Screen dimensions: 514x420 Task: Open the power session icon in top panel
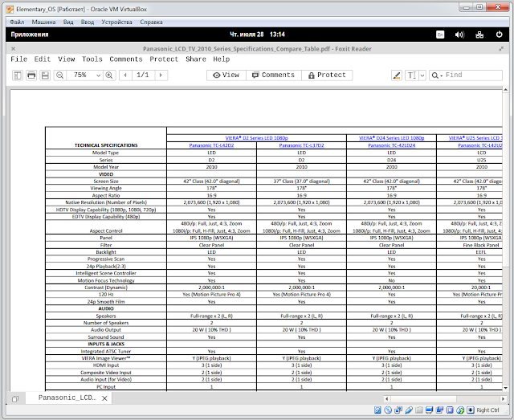click(x=499, y=35)
